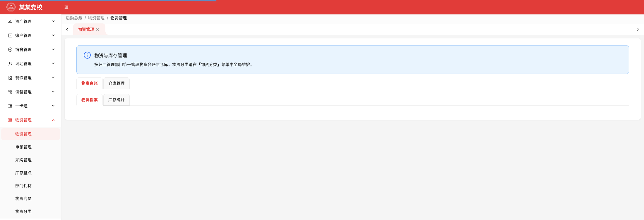Click the blue info icon in alert
The height and width of the screenshot is (220, 644).
[x=87, y=55]
